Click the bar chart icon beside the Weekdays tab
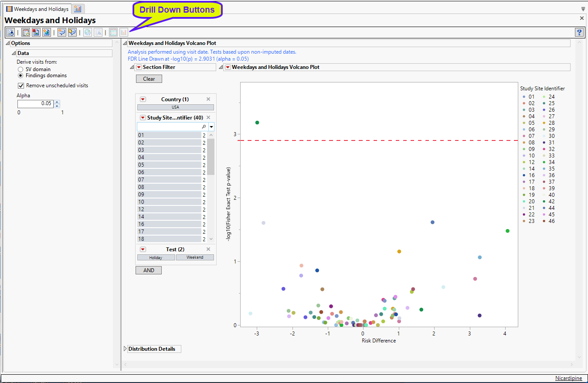Image resolution: width=588 pixels, height=383 pixels. pos(78,9)
